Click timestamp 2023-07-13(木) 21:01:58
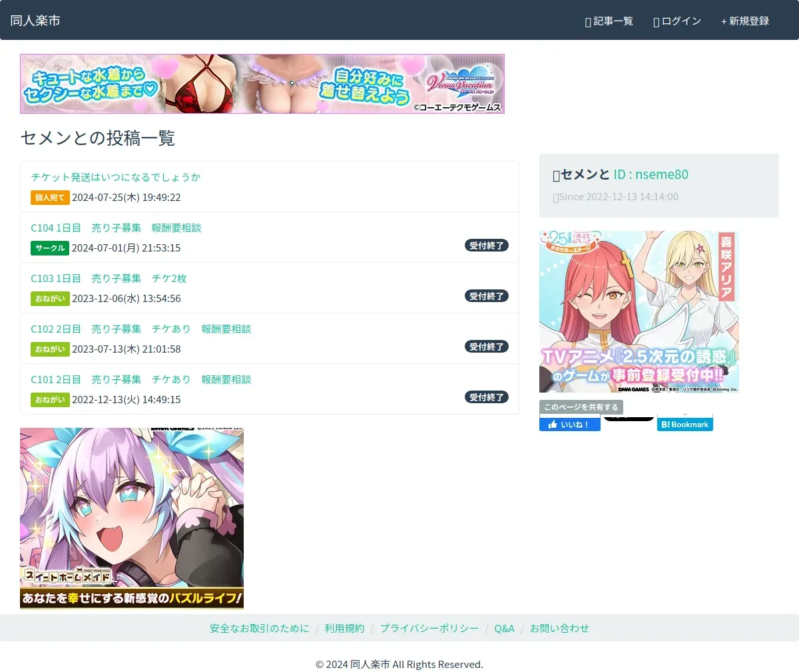Screen dimensions: 799x672 point(127,349)
